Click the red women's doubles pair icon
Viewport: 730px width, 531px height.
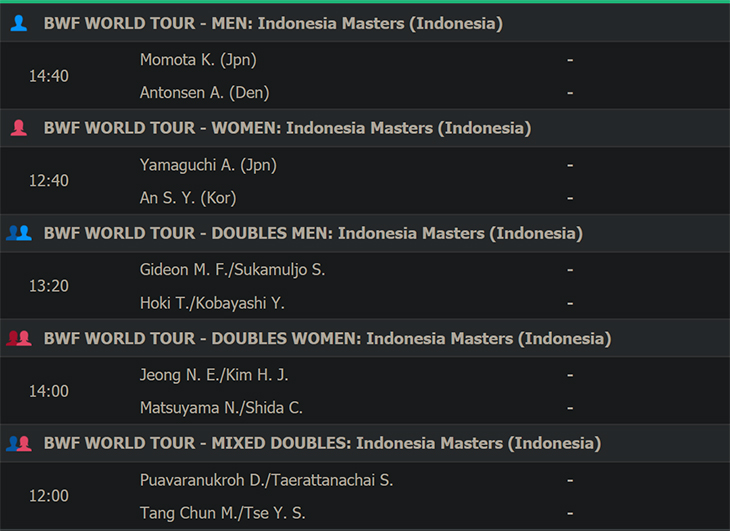point(19,338)
